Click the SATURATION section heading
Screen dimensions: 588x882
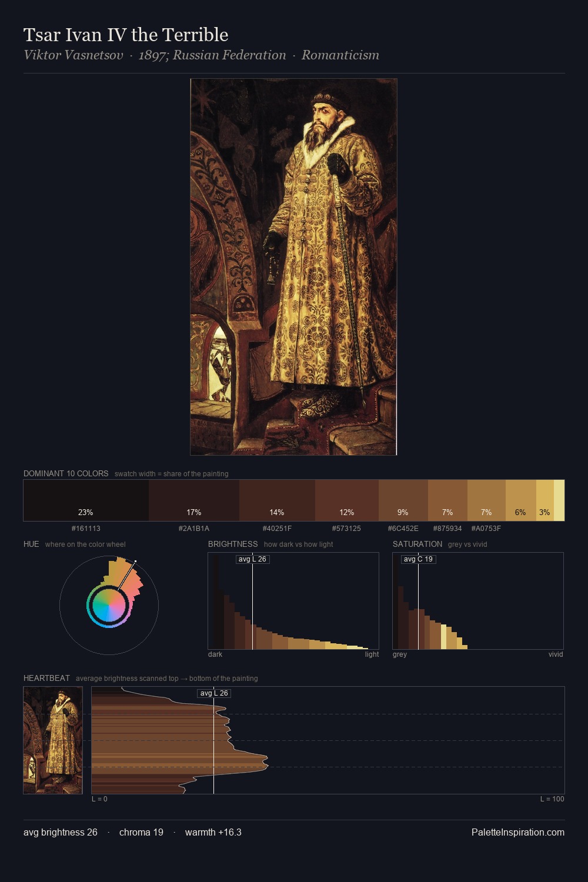[417, 544]
